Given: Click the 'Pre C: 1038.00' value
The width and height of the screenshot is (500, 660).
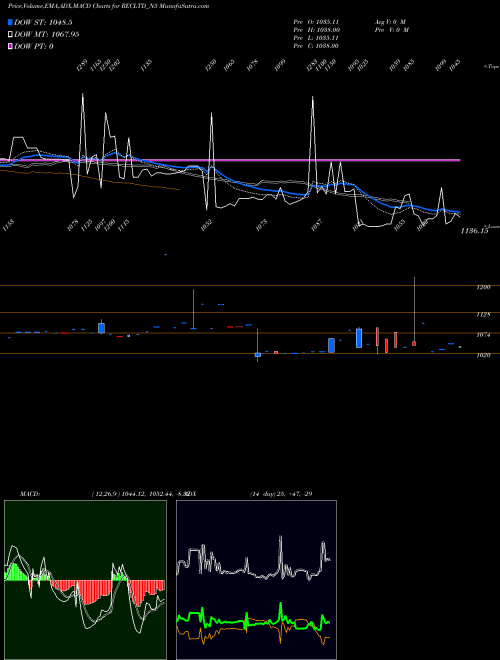Looking at the screenshot, I should point(316,46).
